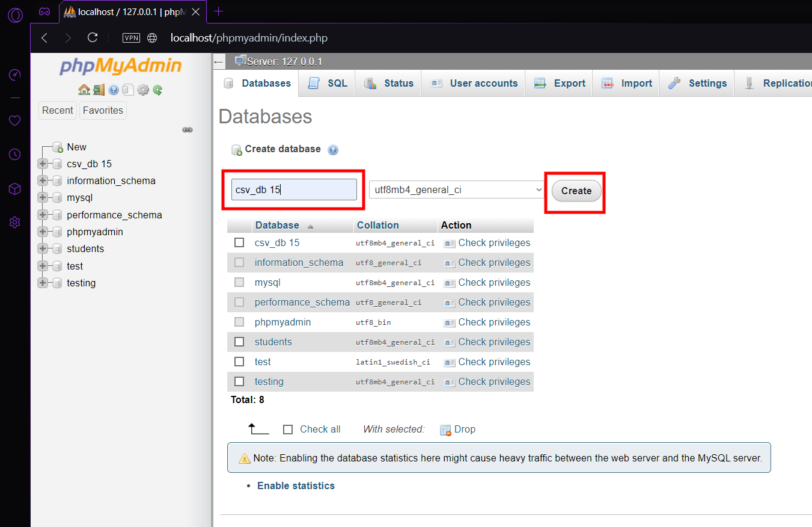Check the students database checkbox
This screenshot has height=527, width=812.
click(x=239, y=342)
